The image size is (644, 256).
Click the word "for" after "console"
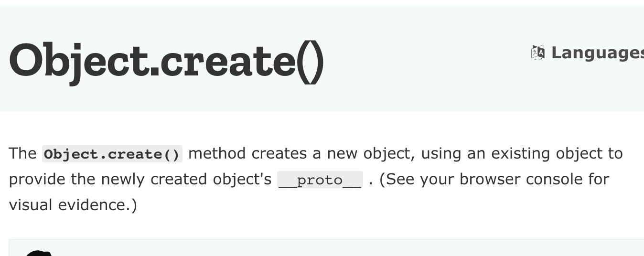click(599, 179)
